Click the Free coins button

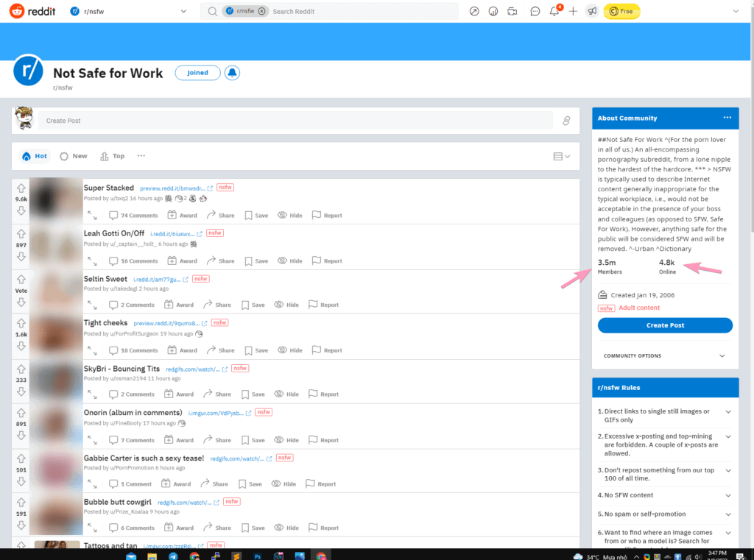(621, 11)
